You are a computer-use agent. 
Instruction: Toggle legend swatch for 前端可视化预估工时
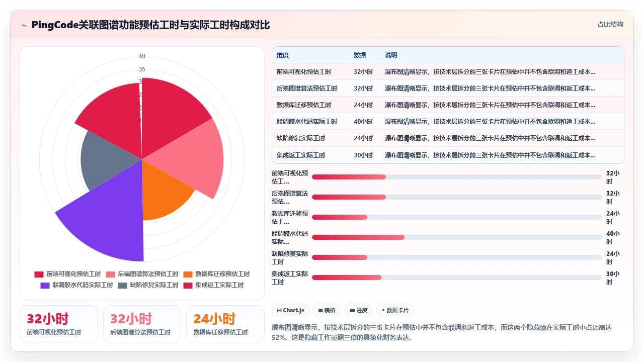tap(39, 274)
